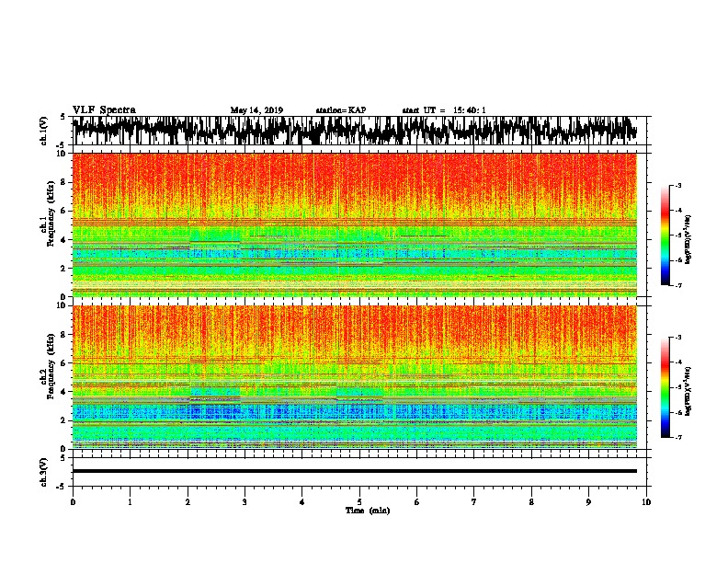The height and width of the screenshot is (563, 728).
Task: Click the "-7" label on ch.1 color scale
Action: [677, 285]
